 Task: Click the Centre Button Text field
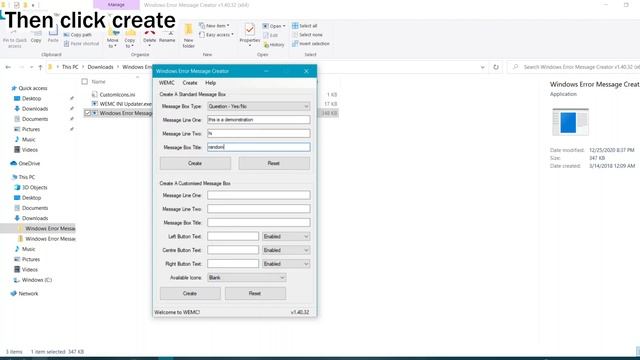pyautogui.click(x=233, y=250)
